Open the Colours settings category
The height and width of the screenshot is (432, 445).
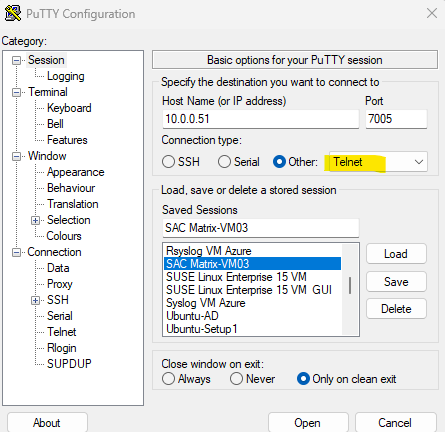coord(64,236)
